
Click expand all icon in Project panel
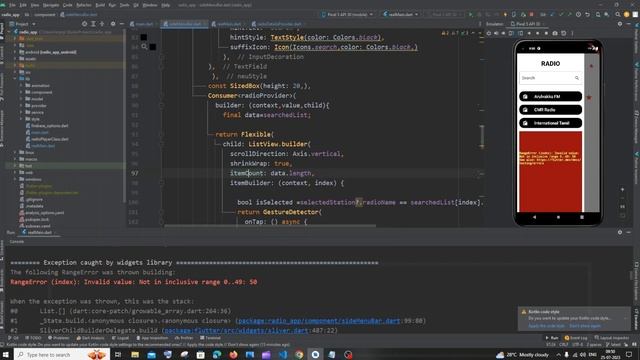pos(93,24)
